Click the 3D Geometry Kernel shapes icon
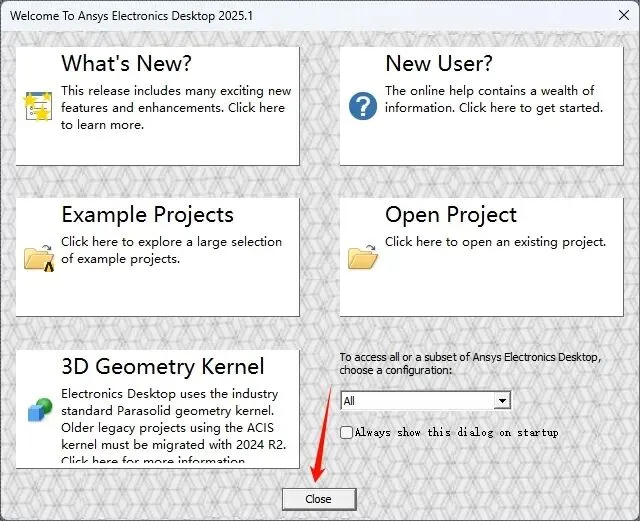 (x=40, y=410)
